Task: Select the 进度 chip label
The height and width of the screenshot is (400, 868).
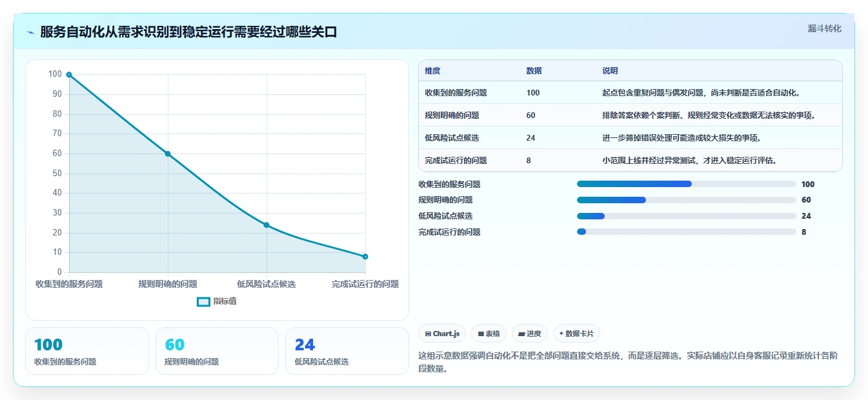Action: [534, 334]
